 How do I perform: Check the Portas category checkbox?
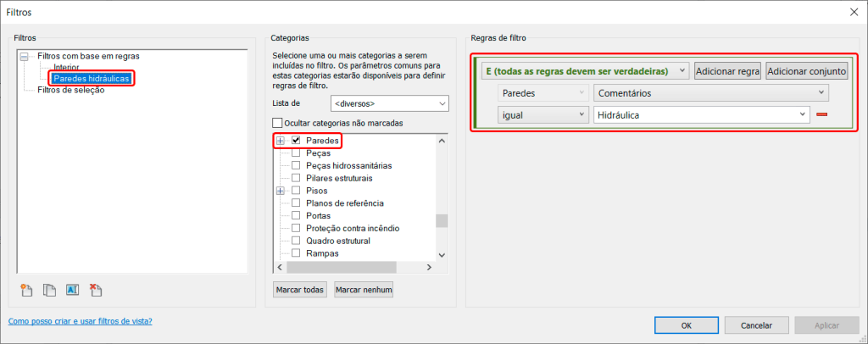tap(297, 216)
